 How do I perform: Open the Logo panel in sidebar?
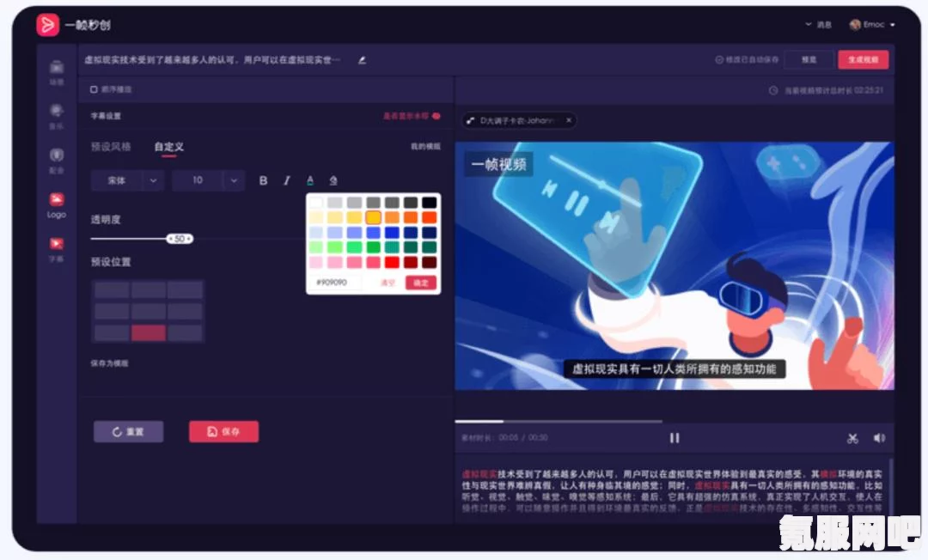56,204
